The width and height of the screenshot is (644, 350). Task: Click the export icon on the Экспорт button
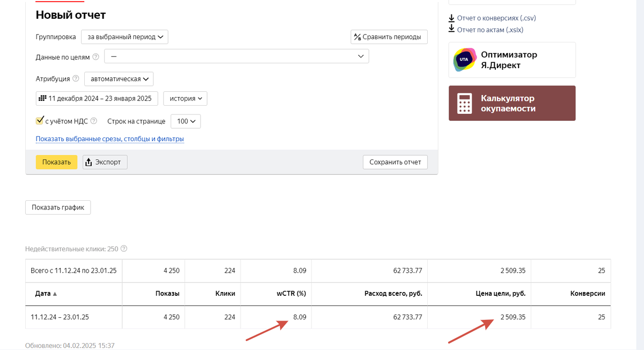point(89,162)
